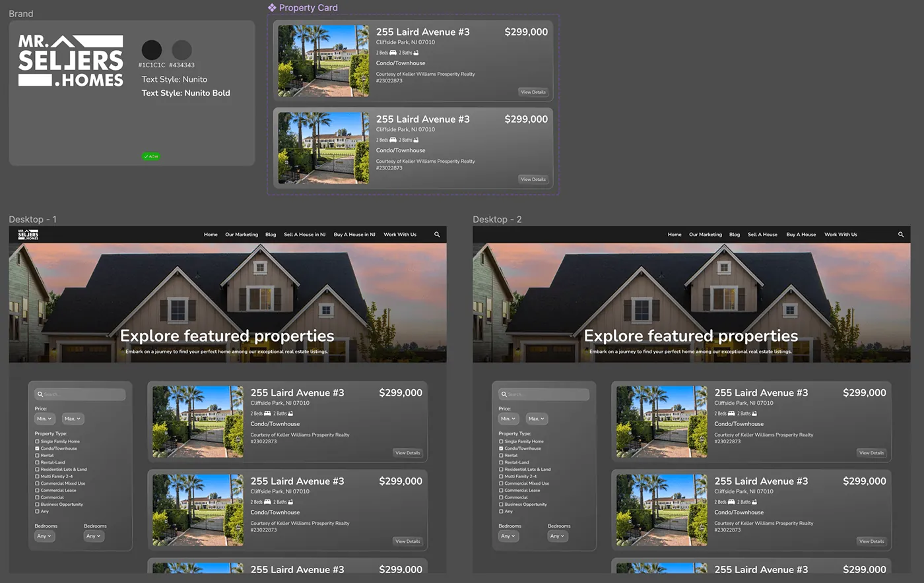The image size is (924, 583).
Task: Click the property photo in Desktop - 2 first listing
Action: click(x=662, y=421)
